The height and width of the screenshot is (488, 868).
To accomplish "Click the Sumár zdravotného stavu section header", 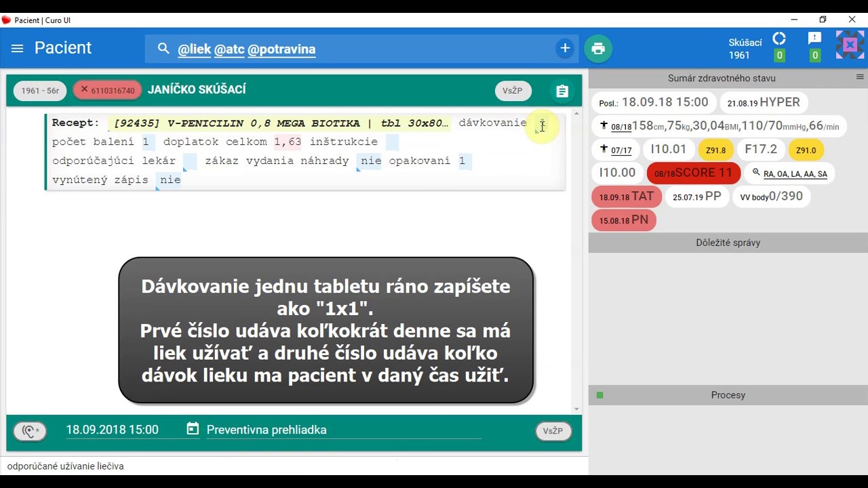I will 721,78.
